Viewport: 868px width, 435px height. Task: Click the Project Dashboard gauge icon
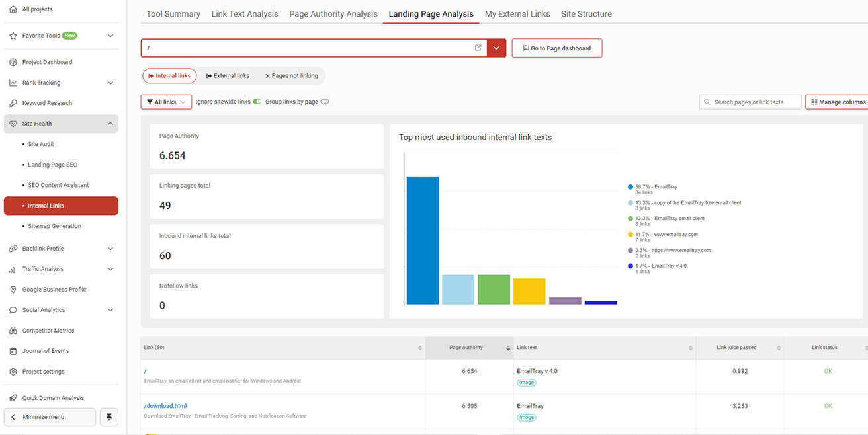click(x=13, y=62)
